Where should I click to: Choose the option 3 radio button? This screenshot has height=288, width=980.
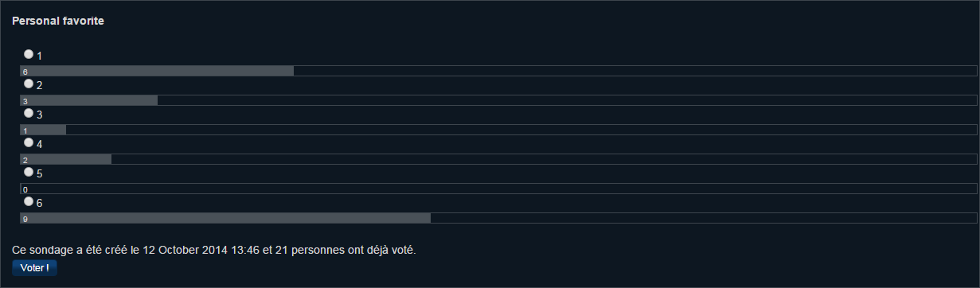[x=29, y=113]
